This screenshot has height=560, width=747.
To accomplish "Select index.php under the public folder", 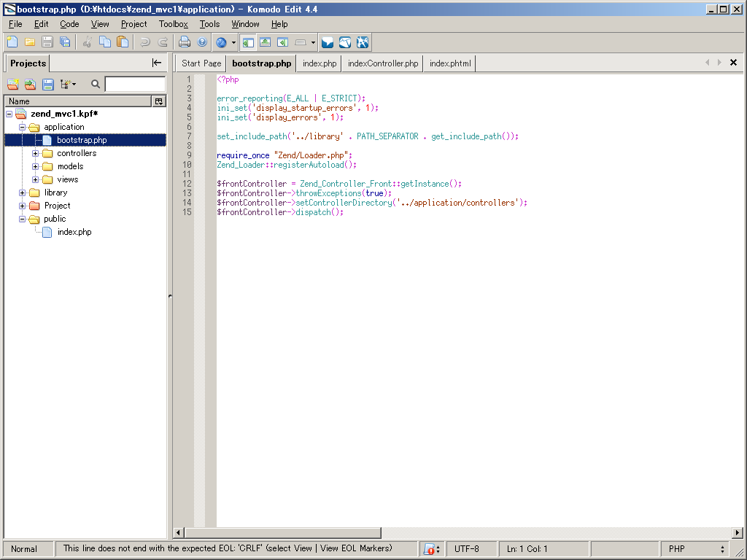I will pos(74,232).
